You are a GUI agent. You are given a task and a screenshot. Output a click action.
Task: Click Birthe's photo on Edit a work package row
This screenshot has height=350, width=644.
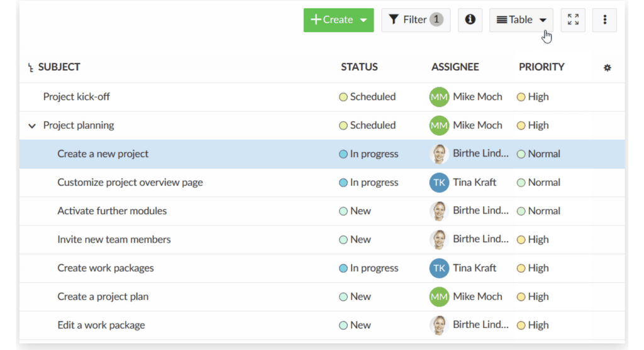439,325
